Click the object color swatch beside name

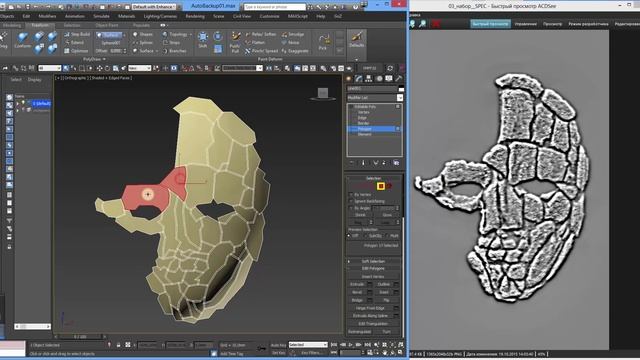(x=401, y=89)
